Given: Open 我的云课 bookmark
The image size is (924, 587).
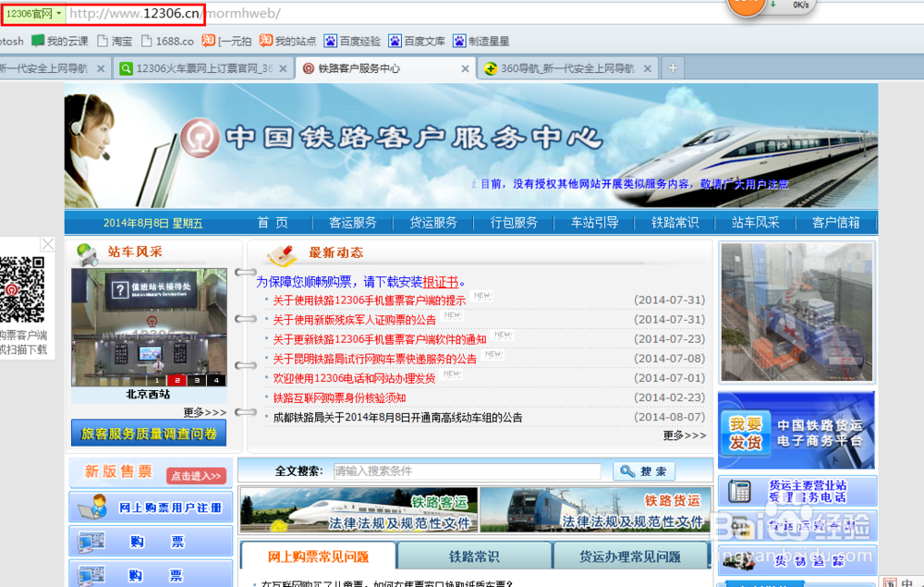Looking at the screenshot, I should tap(60, 42).
